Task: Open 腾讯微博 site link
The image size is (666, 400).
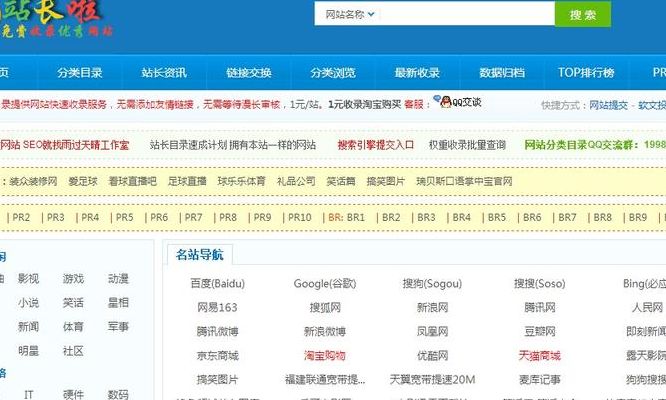Action: click(x=217, y=331)
